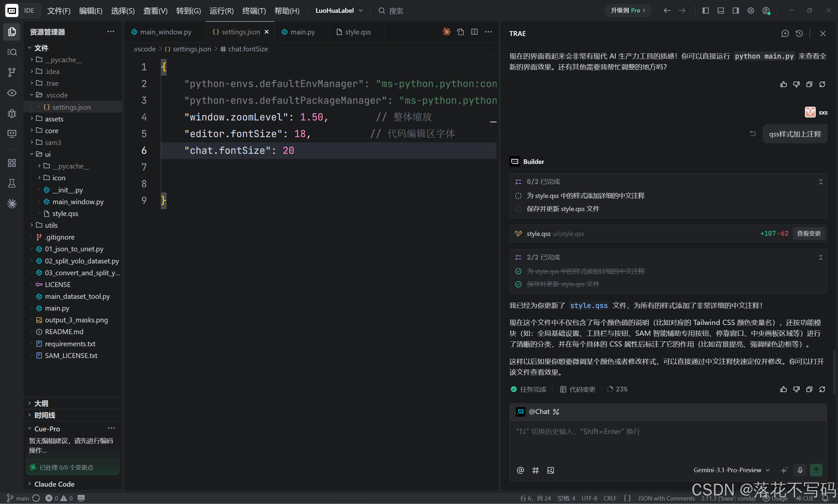The image size is (838, 504).
Task: Click the split editor icon
Action: 474,32
